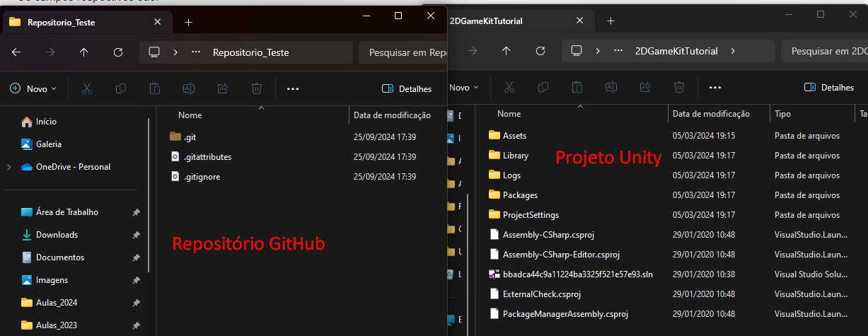Click chevron after 2DGameKitTutorial in address bar
Viewport: 868px width, 336px height.
pos(732,51)
